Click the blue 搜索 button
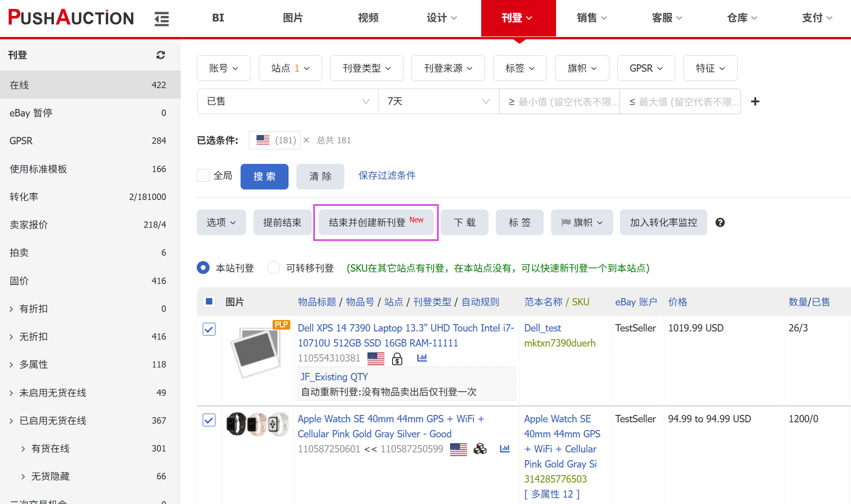Viewport: 851px width, 504px height. point(264,176)
